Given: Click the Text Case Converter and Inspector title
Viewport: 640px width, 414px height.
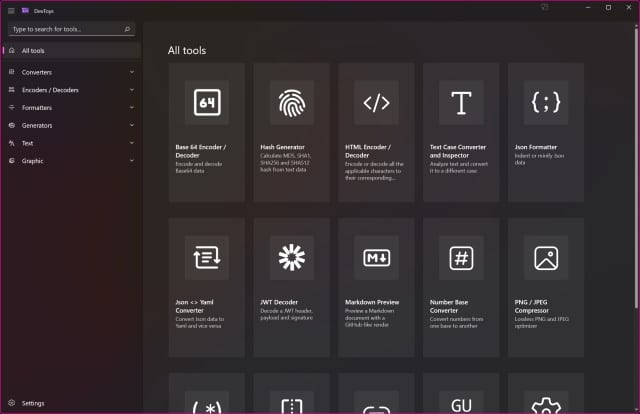Looking at the screenshot, I should coord(458,151).
